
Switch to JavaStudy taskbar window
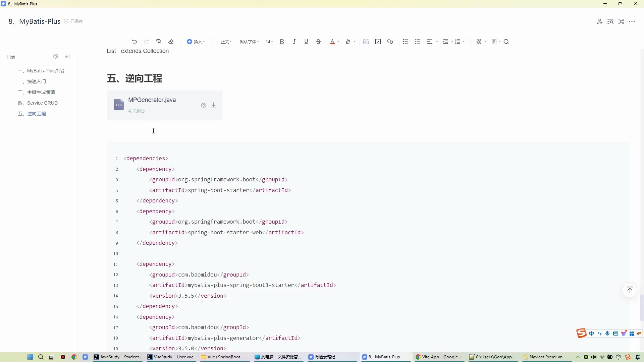pyautogui.click(x=118, y=357)
